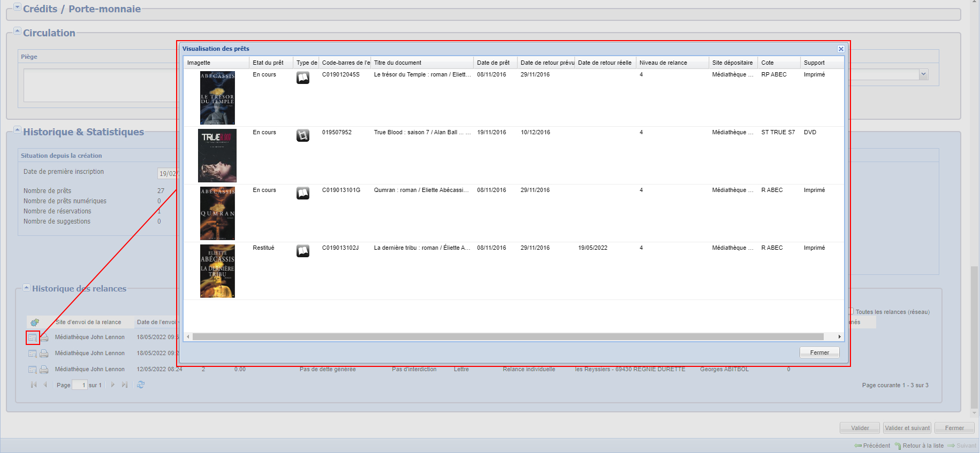Screen dimensions: 980x453
Task: Sort by Date de prêt column
Action: click(x=493, y=63)
